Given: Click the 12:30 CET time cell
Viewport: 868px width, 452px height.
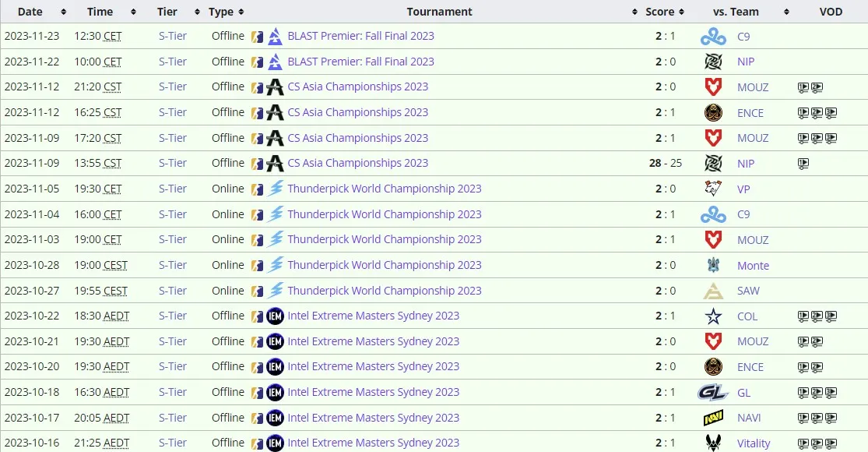Looking at the screenshot, I should (98, 36).
